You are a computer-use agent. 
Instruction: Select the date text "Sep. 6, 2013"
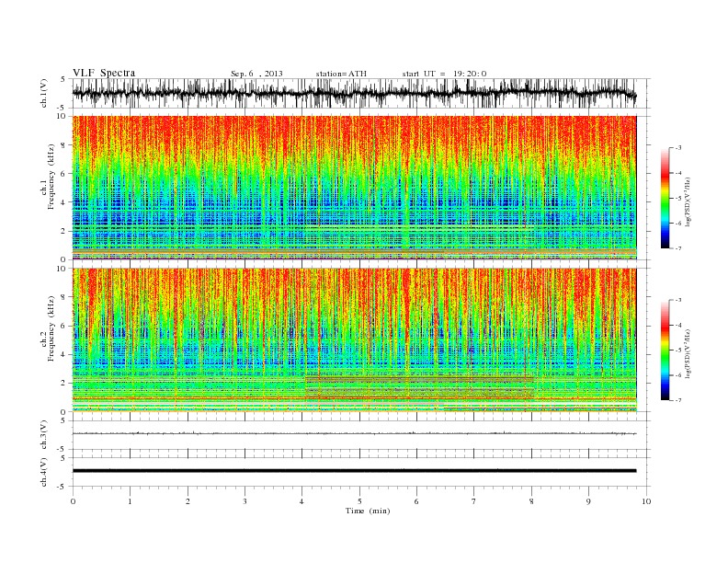coord(256,74)
